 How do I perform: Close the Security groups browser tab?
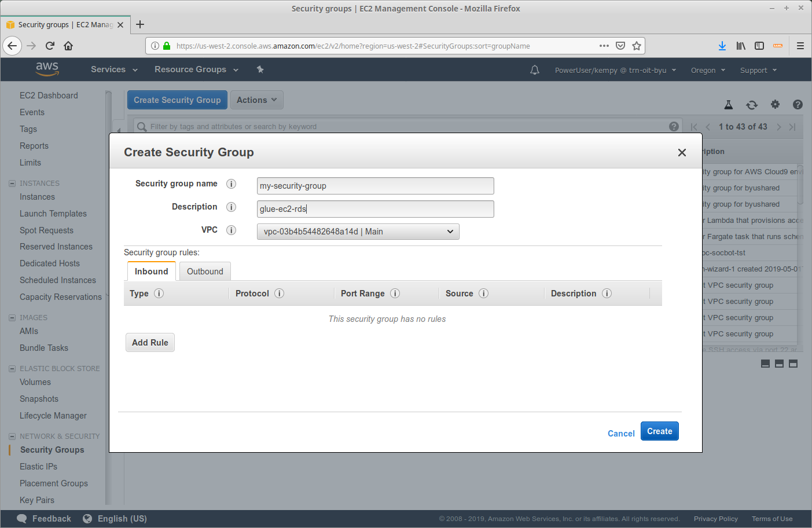[x=120, y=25]
